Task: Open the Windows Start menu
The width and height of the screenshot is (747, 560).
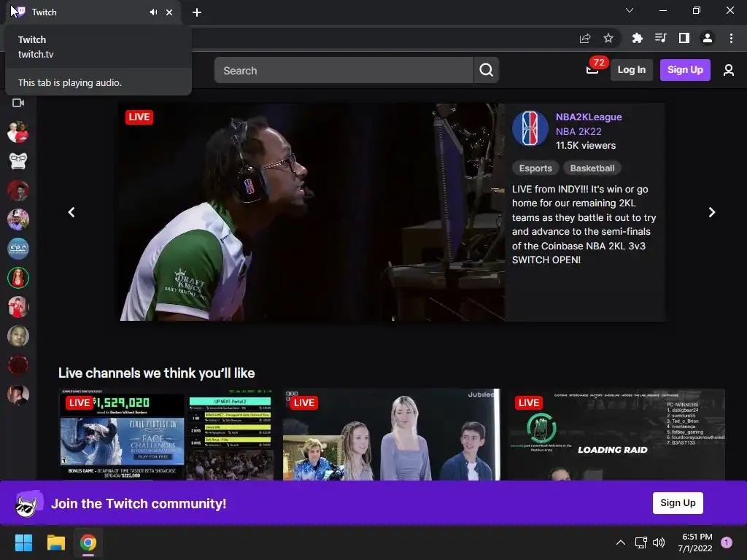Action: point(23,542)
